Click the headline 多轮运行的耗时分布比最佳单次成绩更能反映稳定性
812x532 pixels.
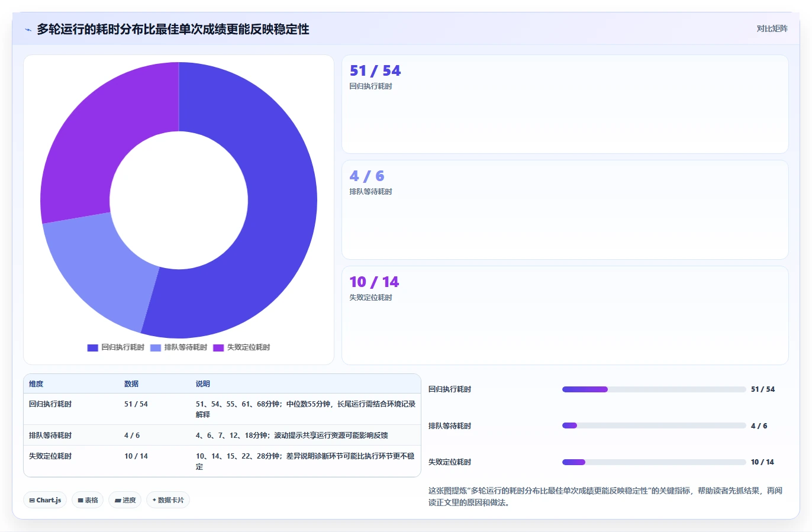(x=173, y=29)
